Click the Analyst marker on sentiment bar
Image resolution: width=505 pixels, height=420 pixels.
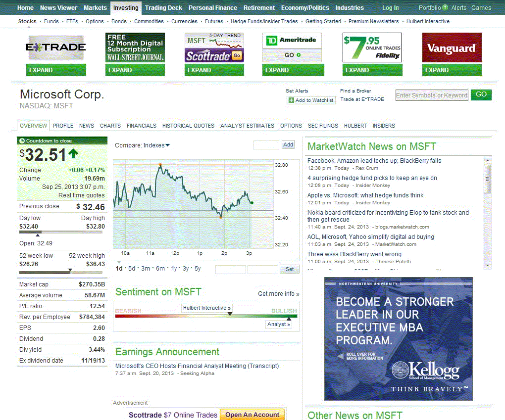coord(278,325)
